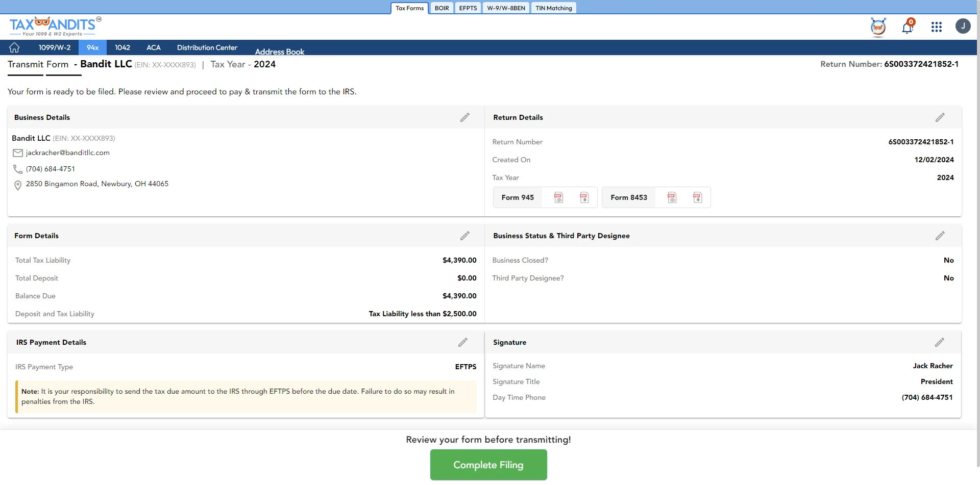Preview the Form 945 PDF

558,197
